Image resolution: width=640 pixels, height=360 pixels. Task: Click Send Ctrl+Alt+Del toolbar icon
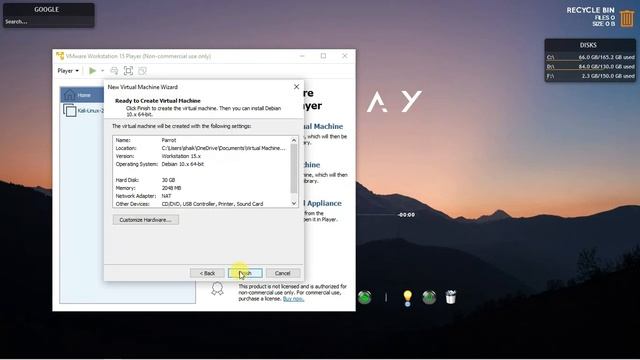tap(114, 71)
